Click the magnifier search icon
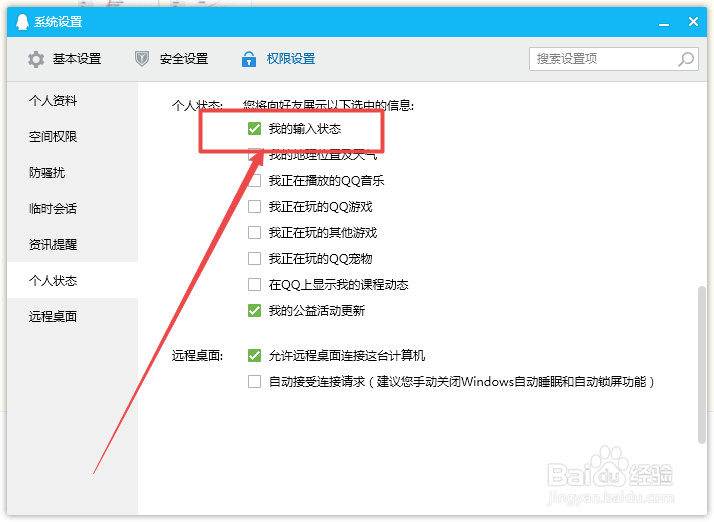Image resolution: width=714 pixels, height=522 pixels. [686, 59]
